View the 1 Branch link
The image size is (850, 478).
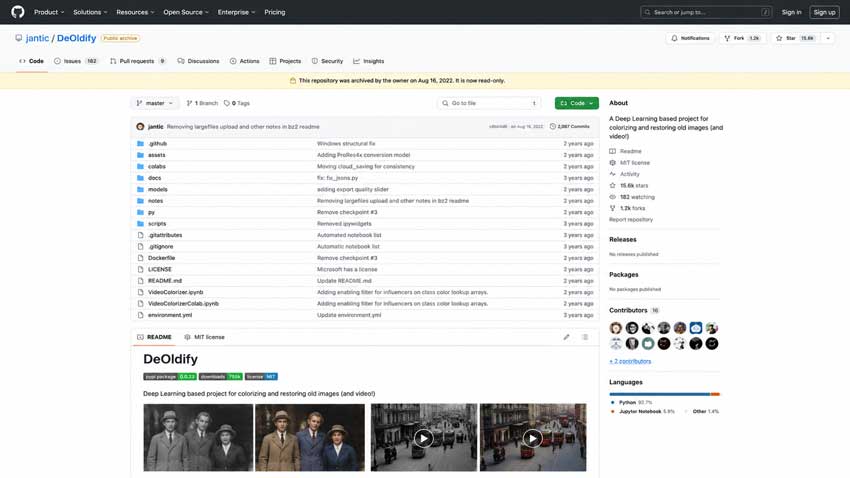(202, 103)
